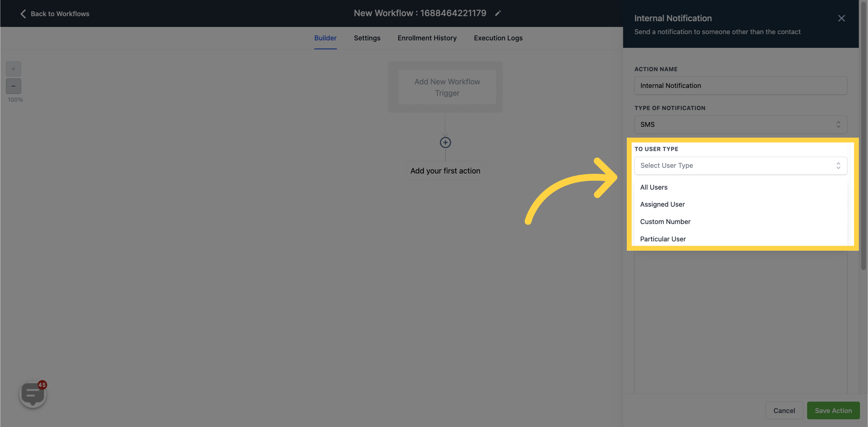
Task: Choose All Users option
Action: [x=741, y=187]
